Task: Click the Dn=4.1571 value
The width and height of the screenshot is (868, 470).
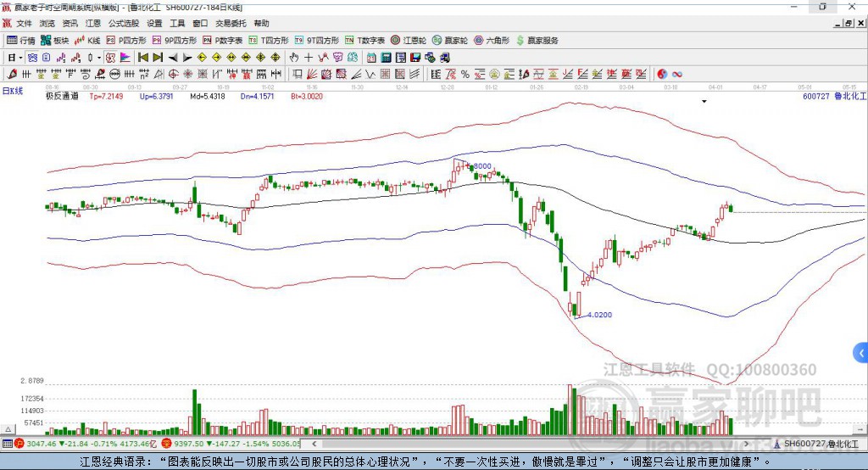Action: (257, 97)
